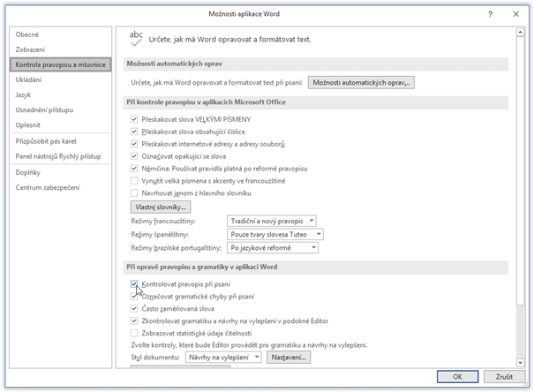Open the Ukládání category

(61, 79)
